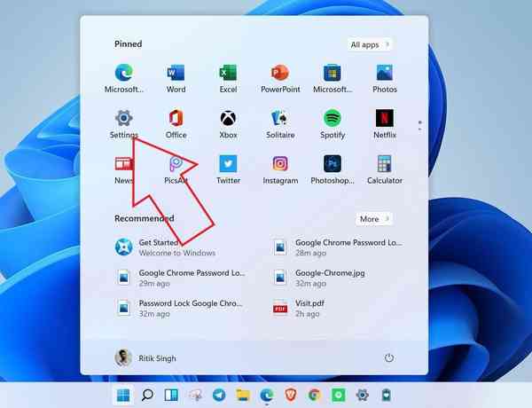This screenshot has height=408, width=532.
Task: Open Telegram from the taskbar
Action: click(x=219, y=395)
